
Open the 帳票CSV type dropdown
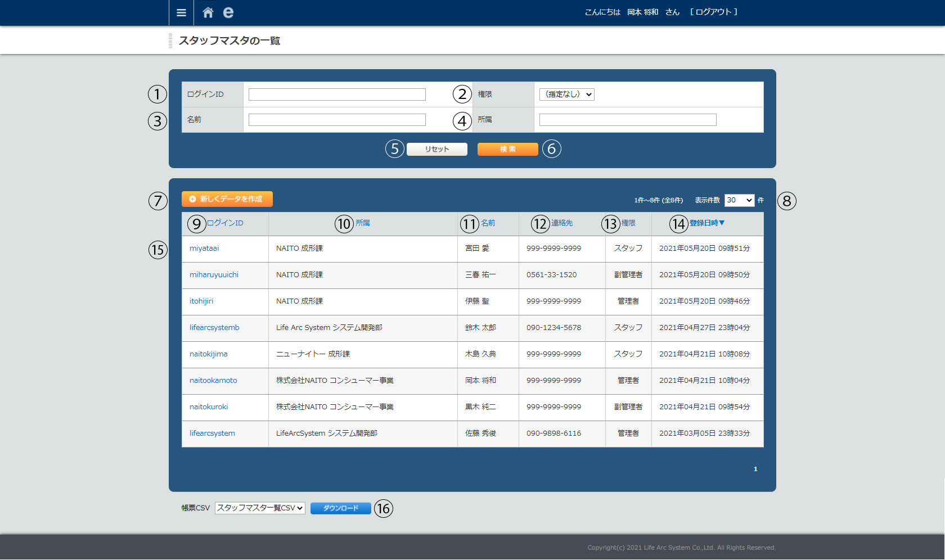[260, 508]
